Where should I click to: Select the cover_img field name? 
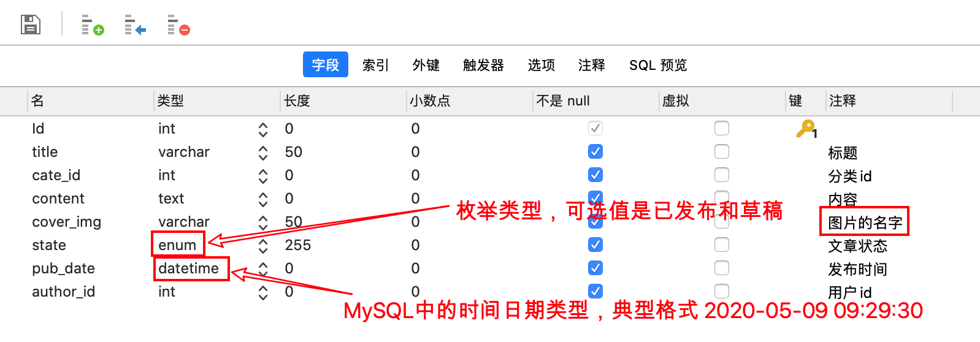click(x=66, y=222)
